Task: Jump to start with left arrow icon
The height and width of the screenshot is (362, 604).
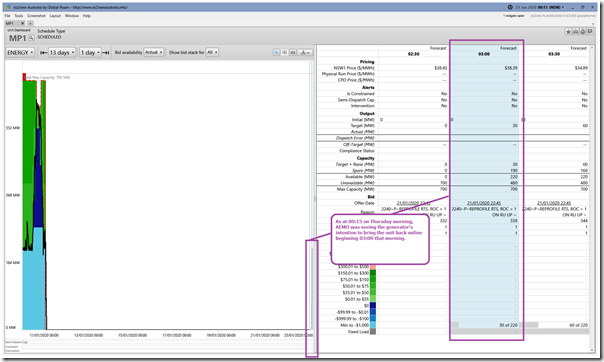Action: pyautogui.click(x=44, y=52)
